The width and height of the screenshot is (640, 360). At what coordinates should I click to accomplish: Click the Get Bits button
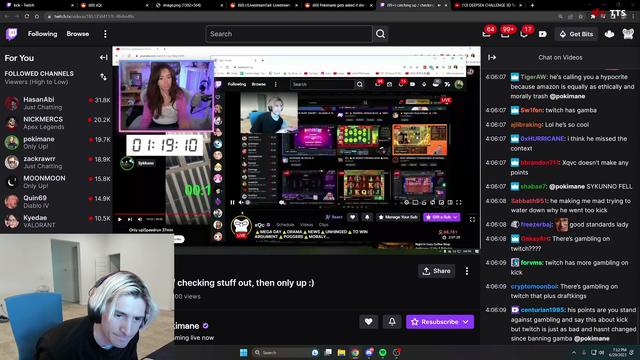pos(576,34)
